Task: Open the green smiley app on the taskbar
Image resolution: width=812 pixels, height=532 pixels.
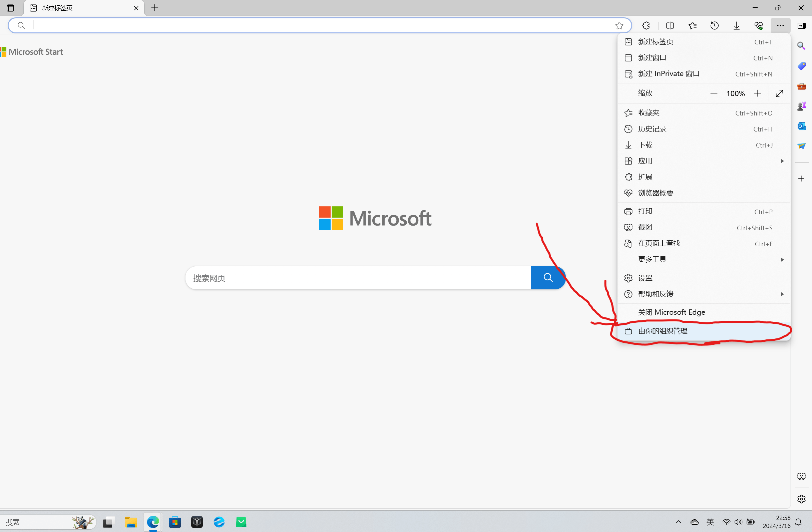Action: 241,522
